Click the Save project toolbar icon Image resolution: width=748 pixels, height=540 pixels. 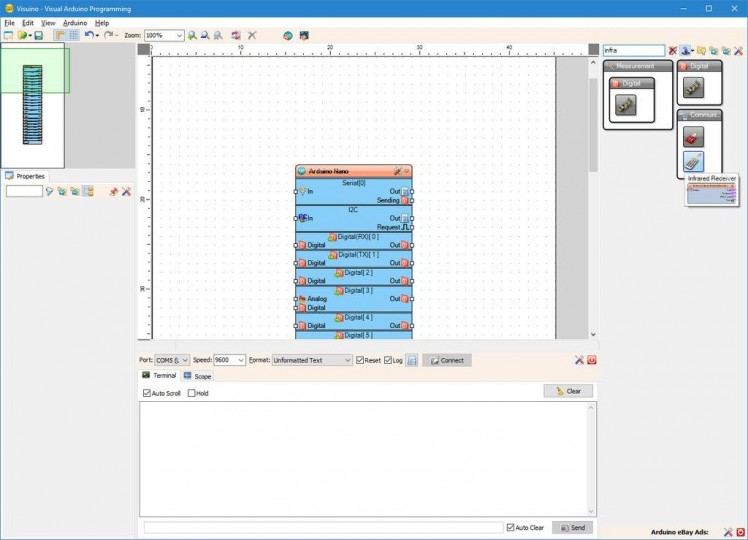click(x=38, y=35)
